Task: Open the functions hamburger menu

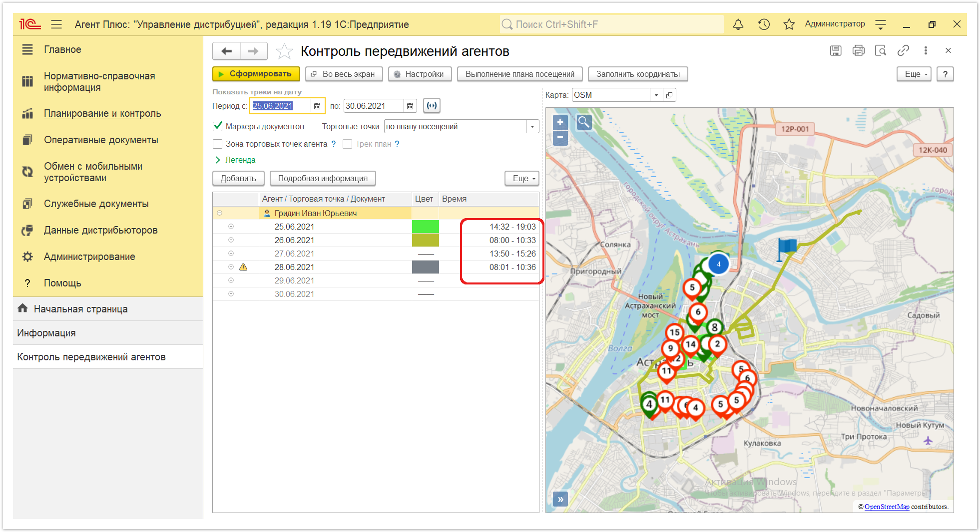Action: [x=56, y=24]
